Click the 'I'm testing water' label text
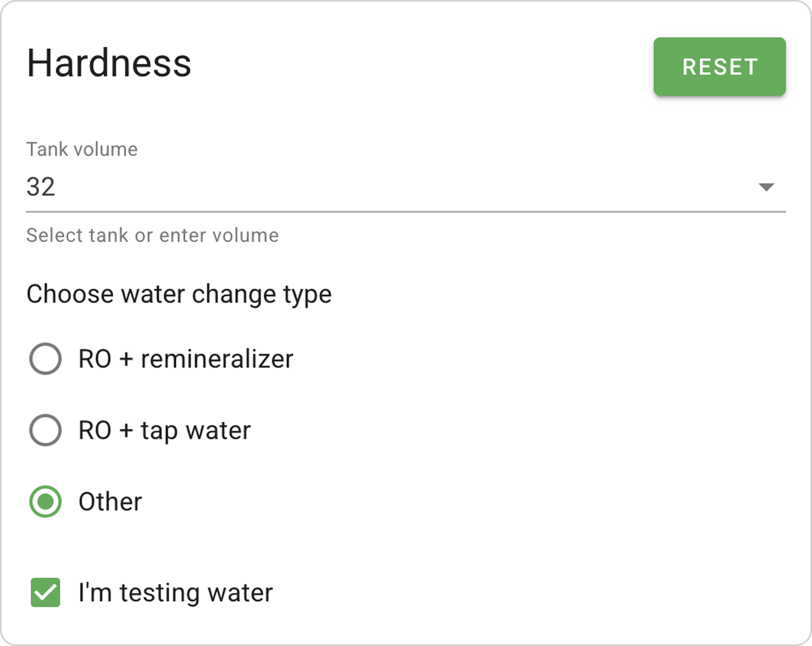Image resolution: width=812 pixels, height=646 pixels. pos(176,593)
